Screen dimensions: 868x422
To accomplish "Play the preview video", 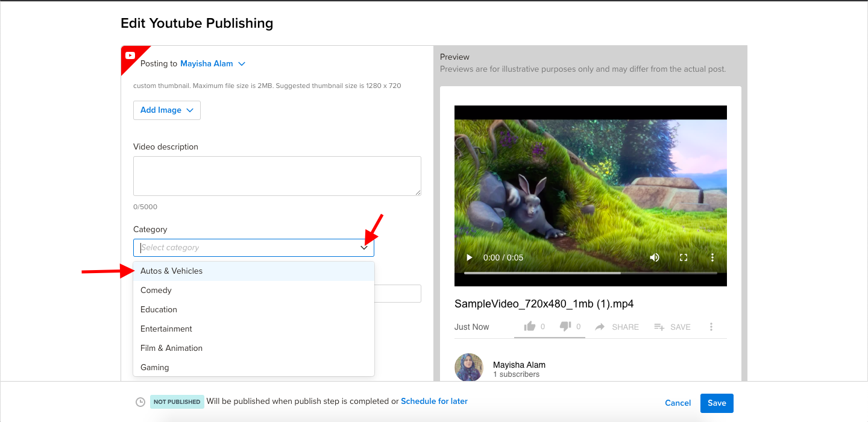I will (x=470, y=257).
